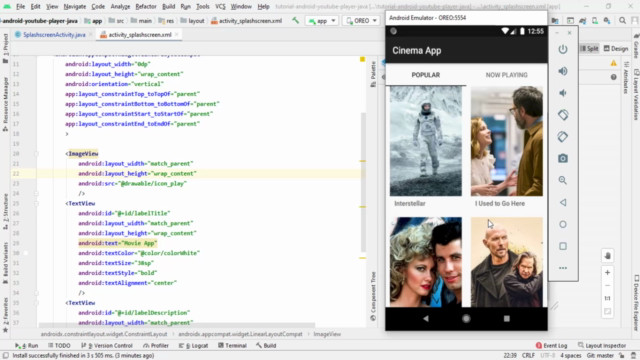Reset design zoom to 1:1
The width and height of the screenshot is (640, 360).
point(607,298)
